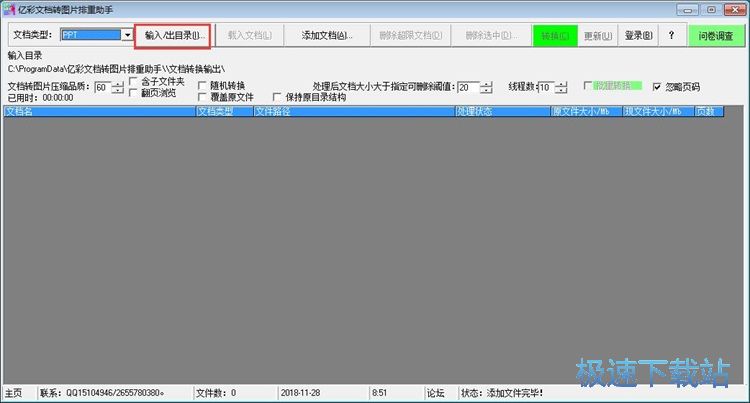This screenshot has height=403, width=750.
Task: Decrease thread count with down arrow
Action: click(561, 90)
